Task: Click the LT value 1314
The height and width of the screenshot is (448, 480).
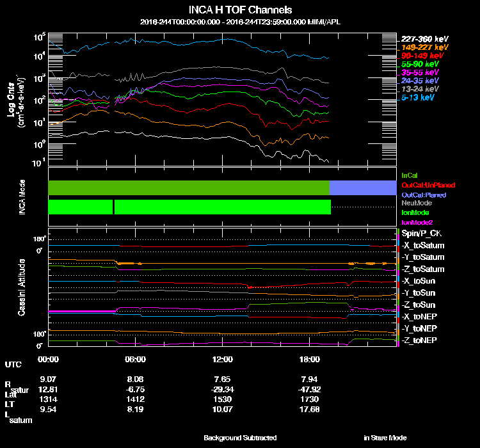Action: [48, 399]
